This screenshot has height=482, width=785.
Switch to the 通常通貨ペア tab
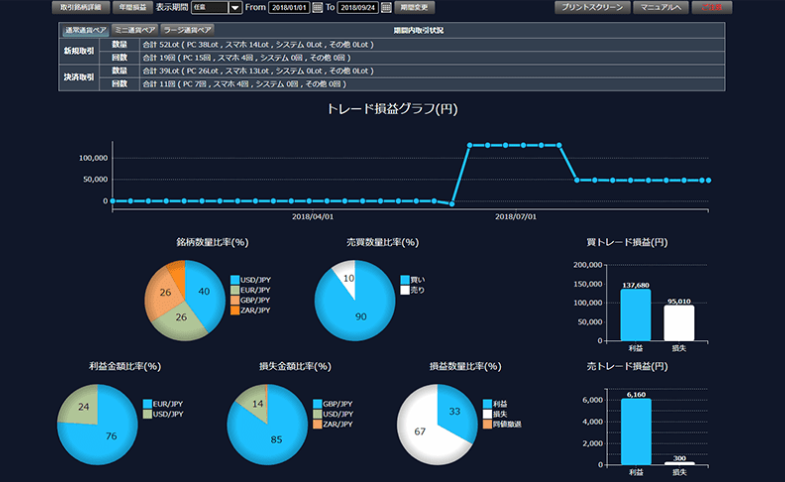[86, 30]
